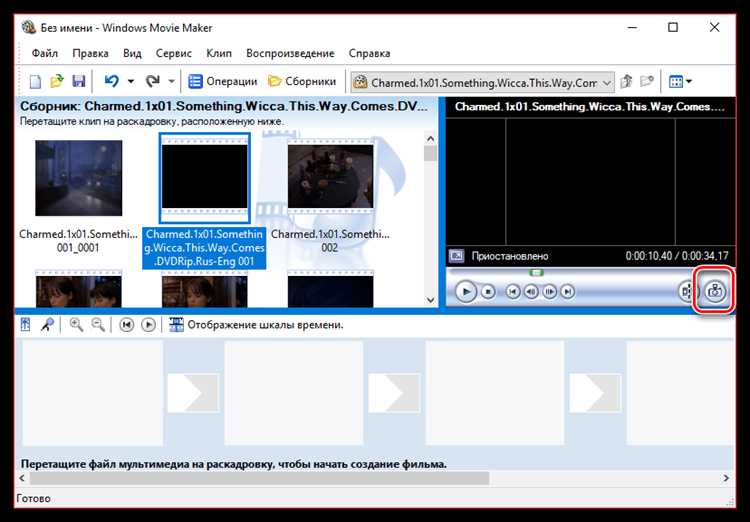Toggle the Операции tasks pane
The width and height of the screenshot is (750, 522).
pos(222,82)
